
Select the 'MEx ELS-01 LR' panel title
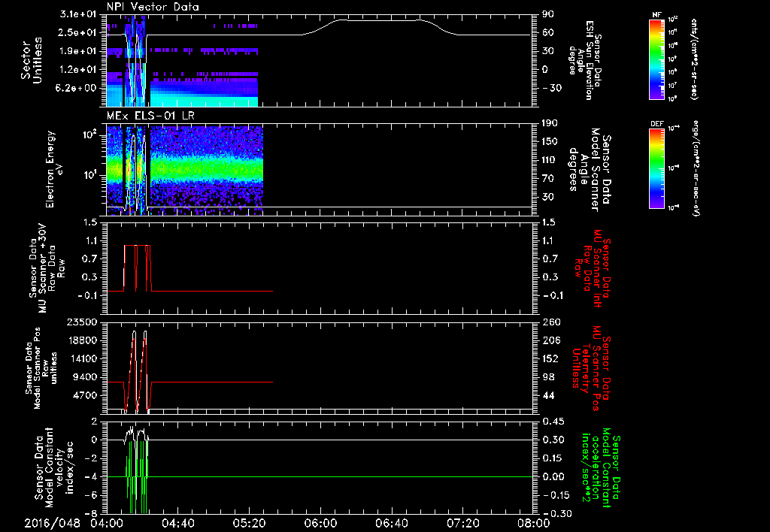pos(150,116)
